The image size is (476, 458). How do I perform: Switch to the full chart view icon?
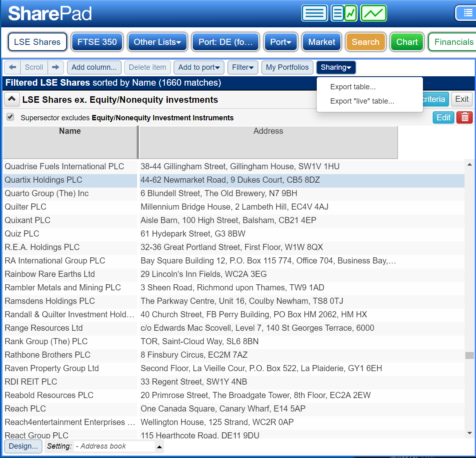click(x=374, y=13)
